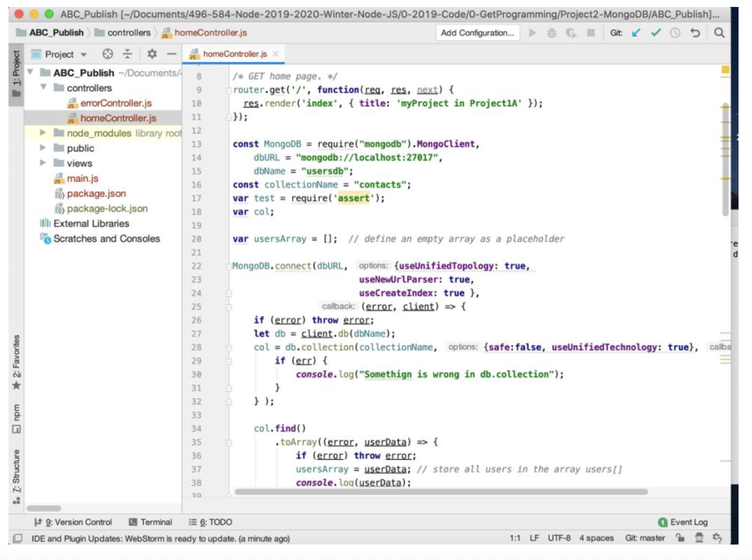This screenshot has width=752, height=560.
Task: Click the Git update project arrow icon
Action: (x=636, y=33)
